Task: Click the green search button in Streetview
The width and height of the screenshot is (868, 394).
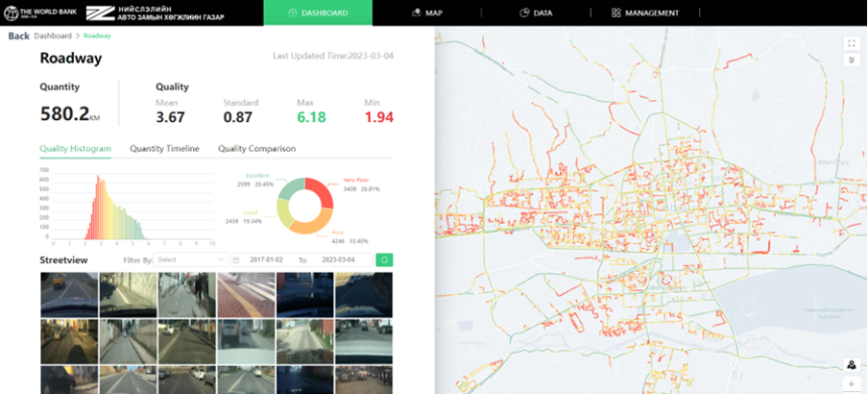Action: [x=384, y=259]
